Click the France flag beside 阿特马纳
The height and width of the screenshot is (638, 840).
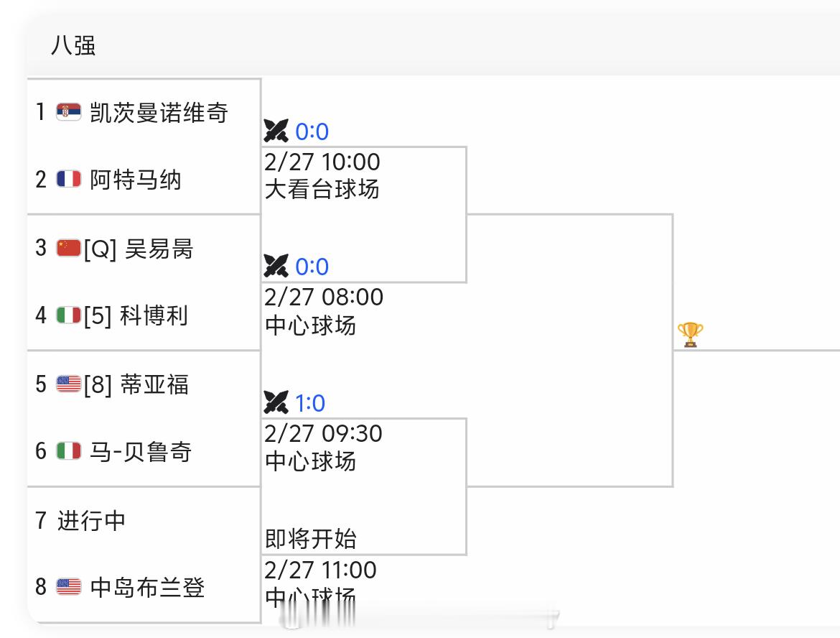67,180
